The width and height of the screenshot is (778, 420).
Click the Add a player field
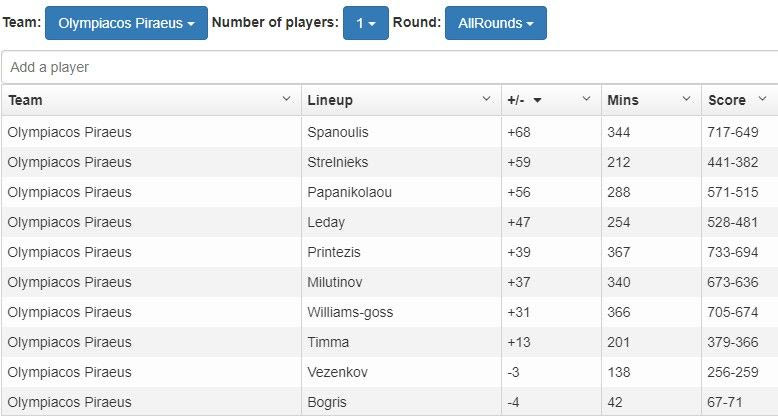(x=389, y=67)
